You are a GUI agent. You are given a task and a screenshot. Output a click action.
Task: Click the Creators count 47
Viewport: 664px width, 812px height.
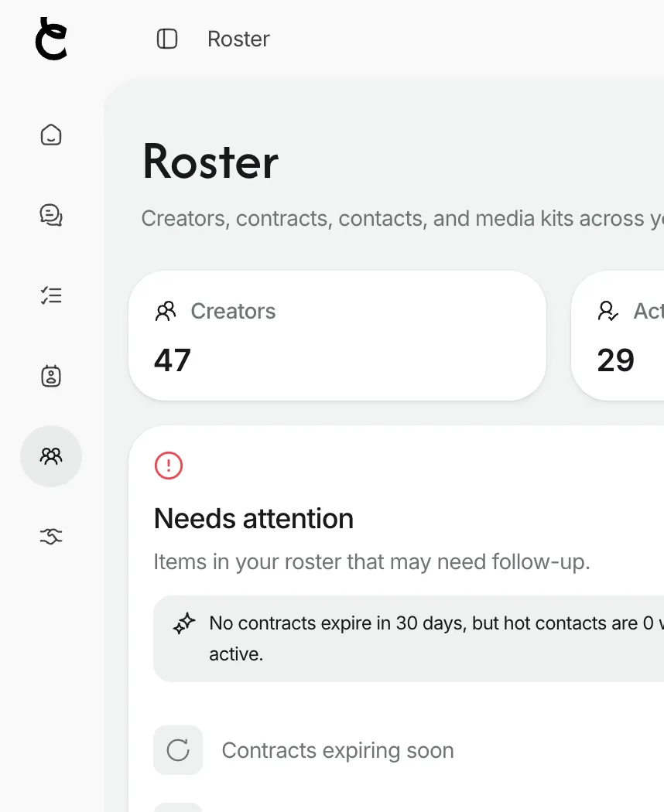click(x=173, y=360)
